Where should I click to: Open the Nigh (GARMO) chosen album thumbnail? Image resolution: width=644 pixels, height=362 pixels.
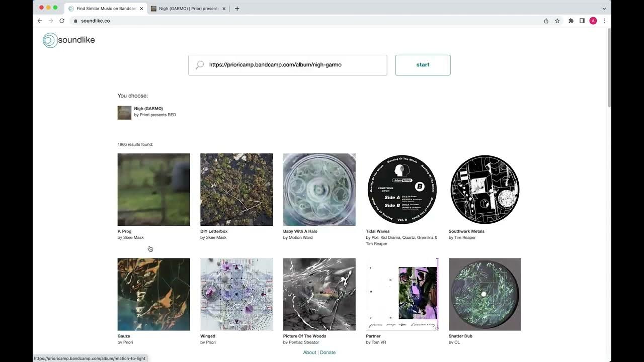(x=124, y=113)
